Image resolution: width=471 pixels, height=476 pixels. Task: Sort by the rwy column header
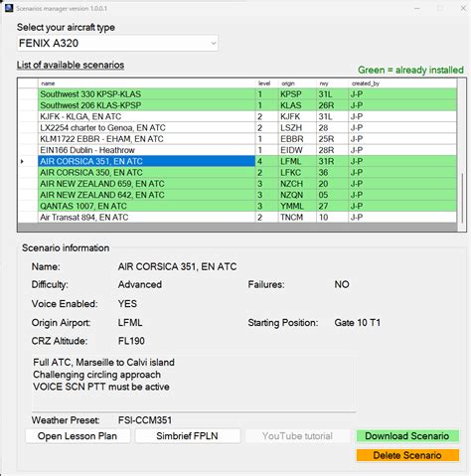tap(332, 83)
